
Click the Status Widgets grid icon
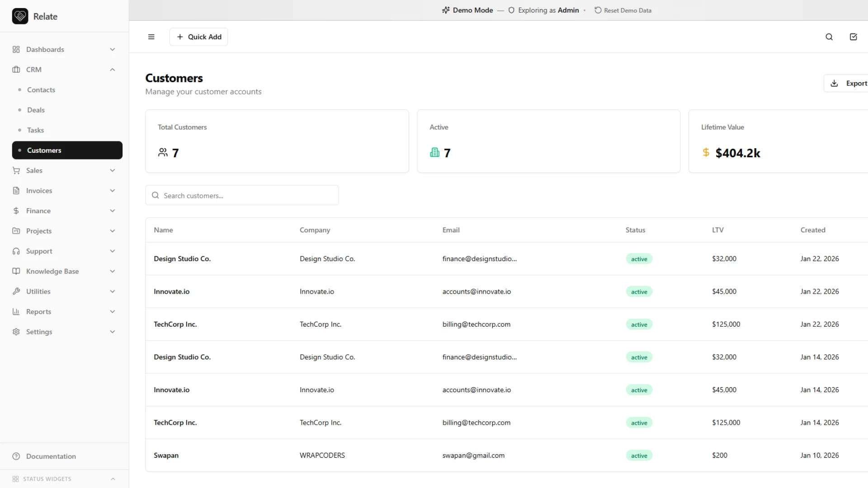[16, 479]
